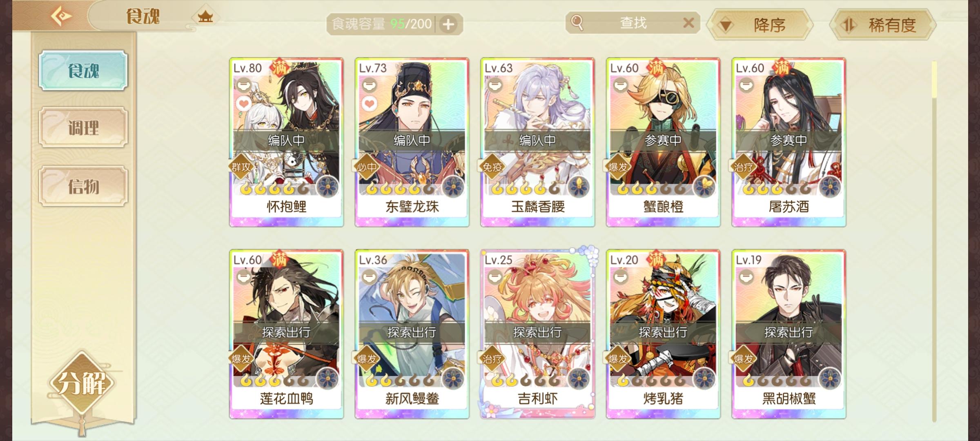The image size is (980, 441).
Task: Click the 群攻 role badge on 怀抱鲤
Action: pos(241,167)
